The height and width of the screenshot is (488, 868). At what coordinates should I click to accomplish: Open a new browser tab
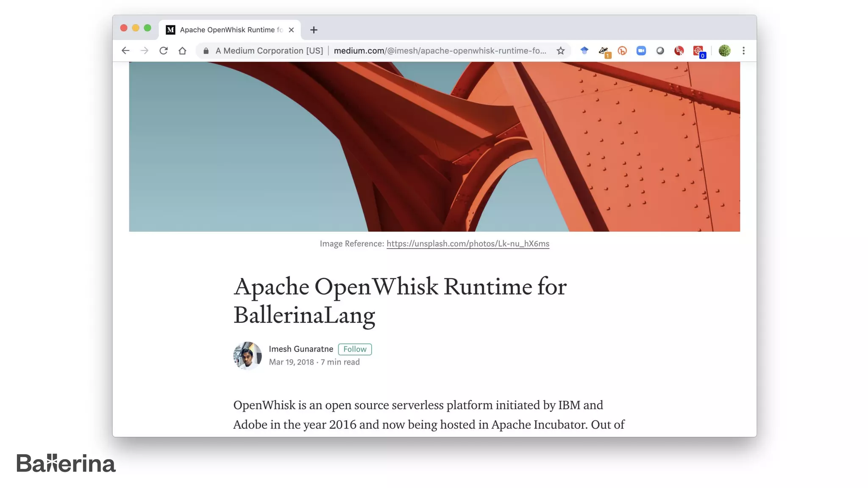pos(314,30)
